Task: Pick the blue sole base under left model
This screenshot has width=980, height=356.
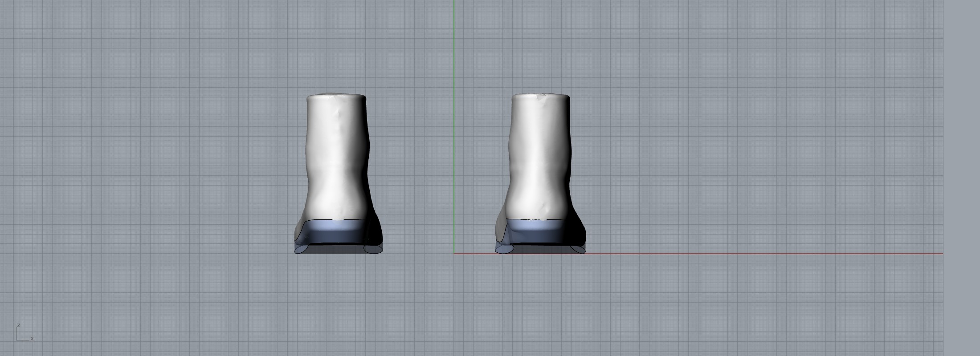Action: point(334,232)
